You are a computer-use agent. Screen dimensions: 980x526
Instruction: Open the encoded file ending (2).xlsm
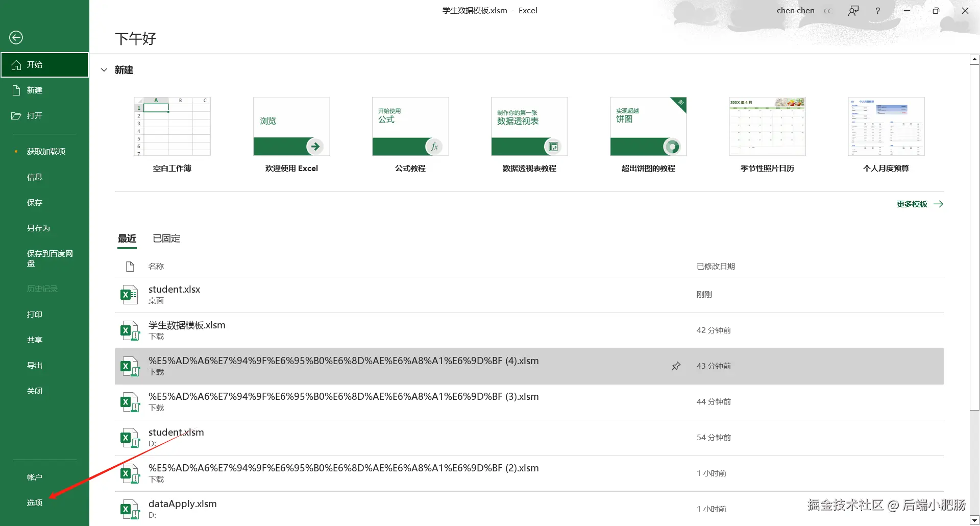tap(529, 474)
